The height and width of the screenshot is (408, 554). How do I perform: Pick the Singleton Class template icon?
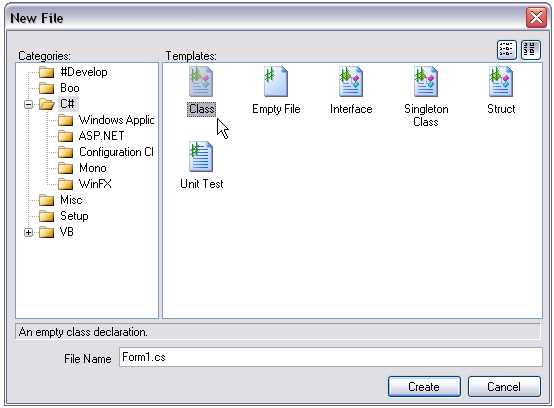pyautogui.click(x=426, y=82)
